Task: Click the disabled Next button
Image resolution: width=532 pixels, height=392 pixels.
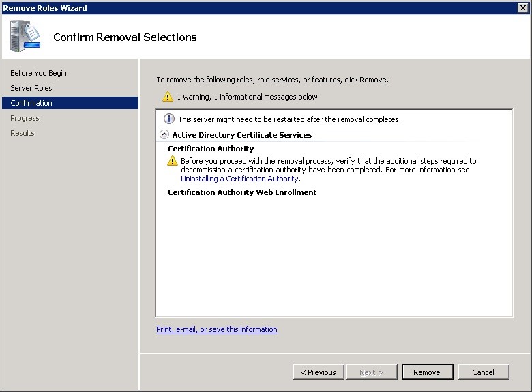Action: [x=372, y=372]
